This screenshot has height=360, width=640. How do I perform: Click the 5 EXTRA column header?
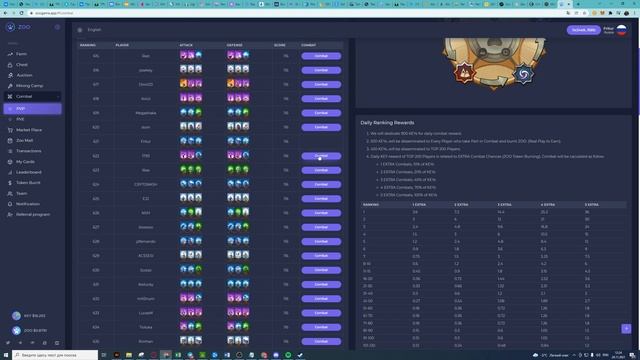591,204
